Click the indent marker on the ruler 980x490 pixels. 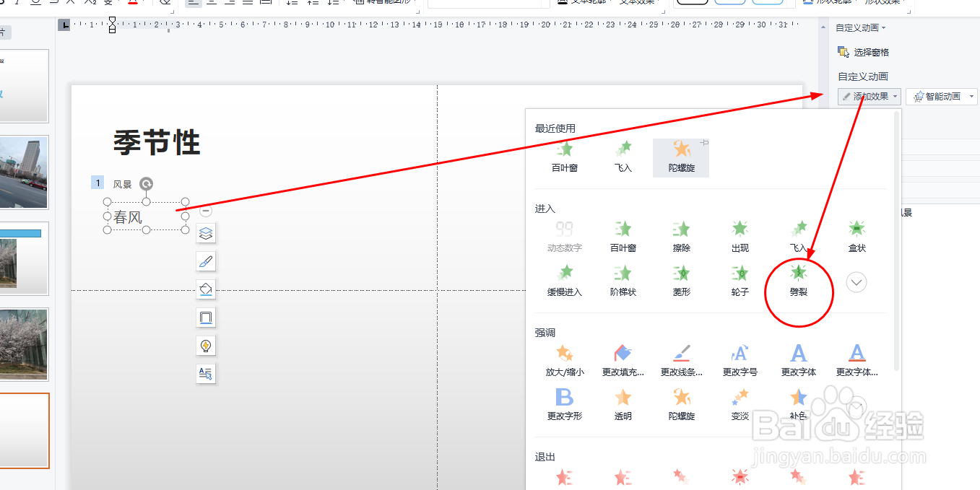point(112,25)
